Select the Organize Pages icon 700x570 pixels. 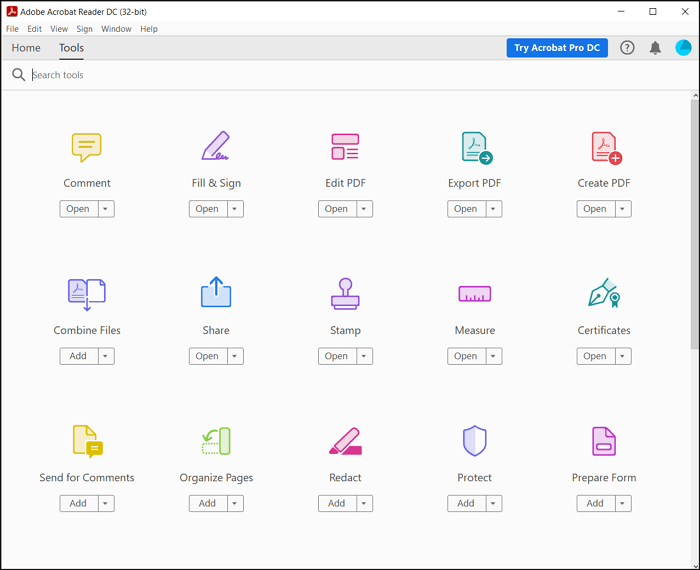coord(216,441)
